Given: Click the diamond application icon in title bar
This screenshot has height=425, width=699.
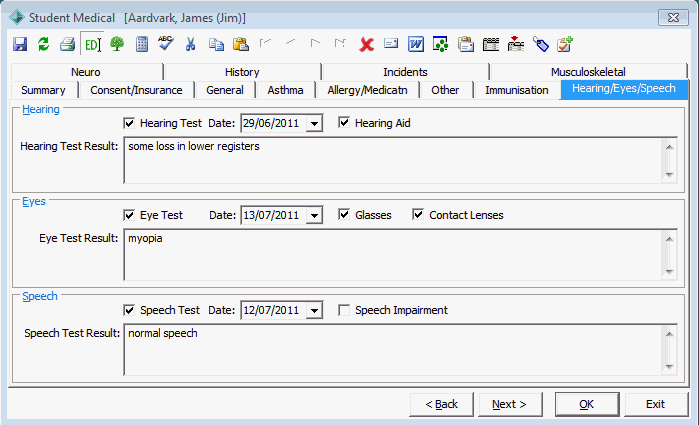Looking at the screenshot, I should coord(17,18).
